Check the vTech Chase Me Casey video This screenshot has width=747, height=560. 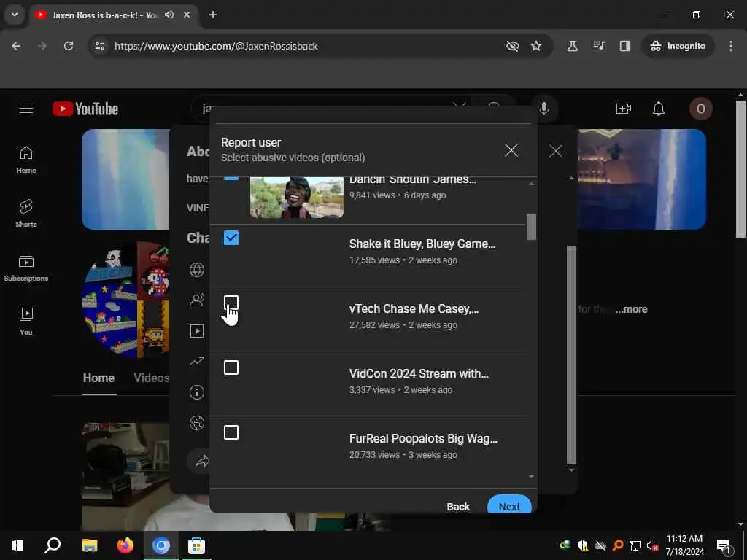tap(231, 303)
